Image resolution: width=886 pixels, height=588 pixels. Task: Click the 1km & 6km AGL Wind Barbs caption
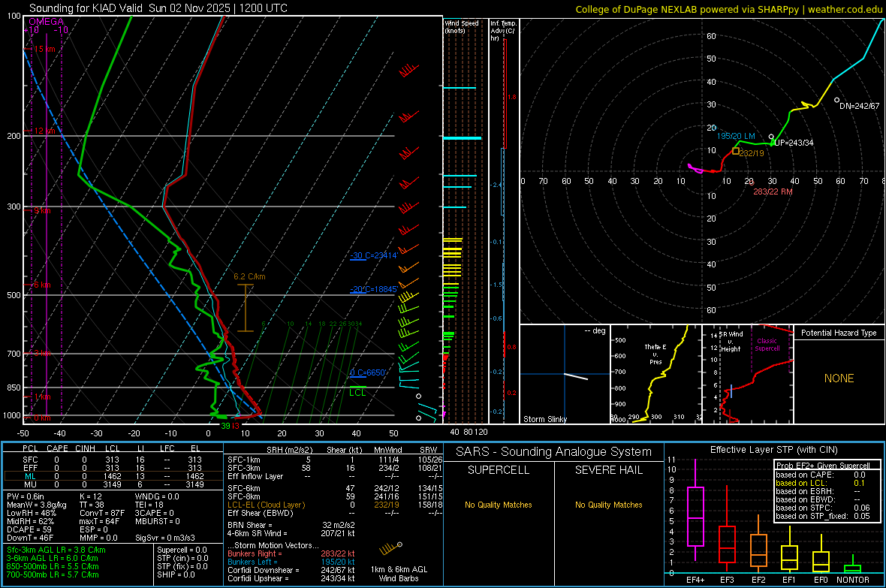[399, 574]
